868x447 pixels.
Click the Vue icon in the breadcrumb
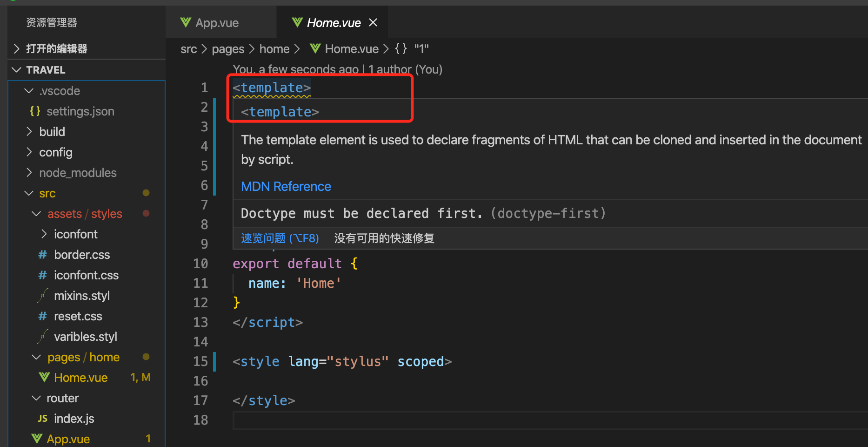[x=315, y=48]
